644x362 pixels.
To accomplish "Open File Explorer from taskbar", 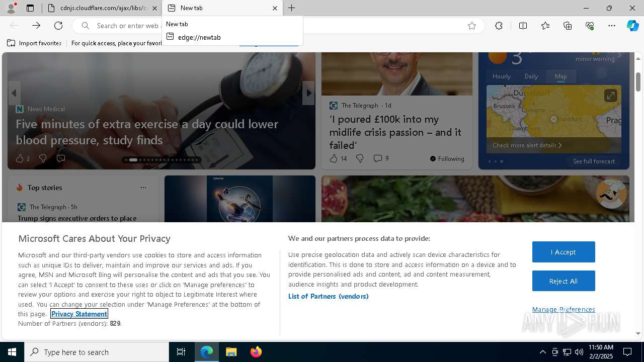I will click(231, 352).
